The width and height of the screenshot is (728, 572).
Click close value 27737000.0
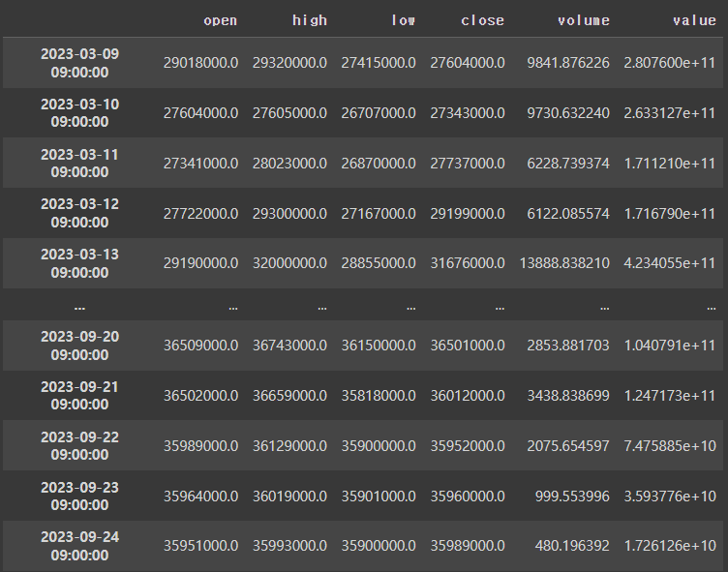point(468,164)
